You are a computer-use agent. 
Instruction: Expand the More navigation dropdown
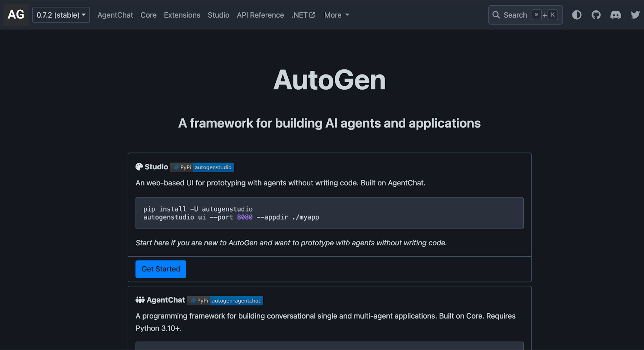coord(336,15)
